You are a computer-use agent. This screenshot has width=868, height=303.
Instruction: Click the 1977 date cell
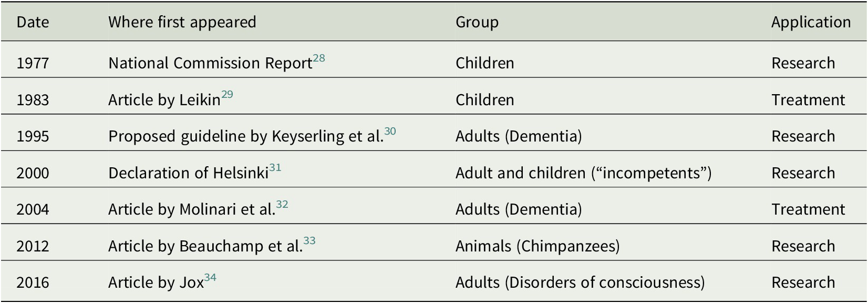[x=33, y=63]
